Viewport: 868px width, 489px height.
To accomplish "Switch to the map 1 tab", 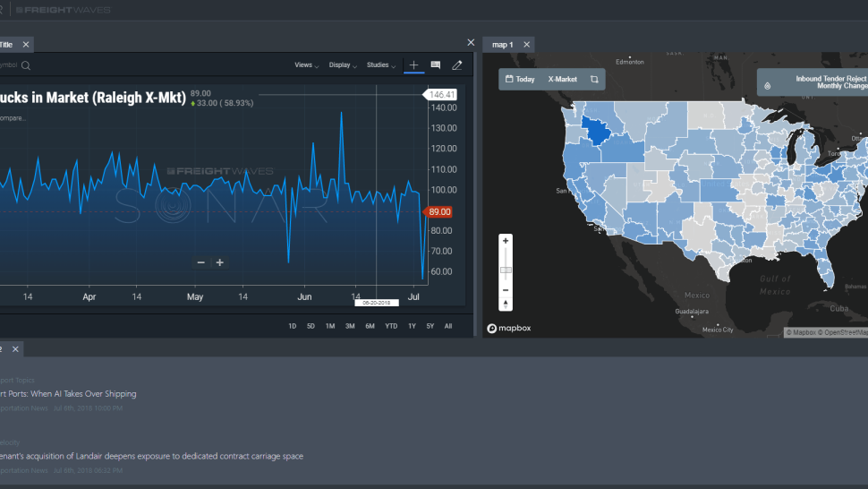I will click(503, 45).
